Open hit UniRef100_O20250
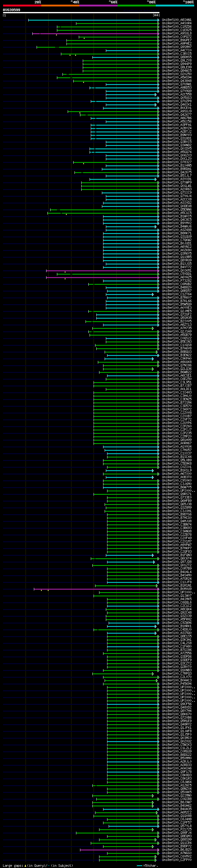 [176, 74]
